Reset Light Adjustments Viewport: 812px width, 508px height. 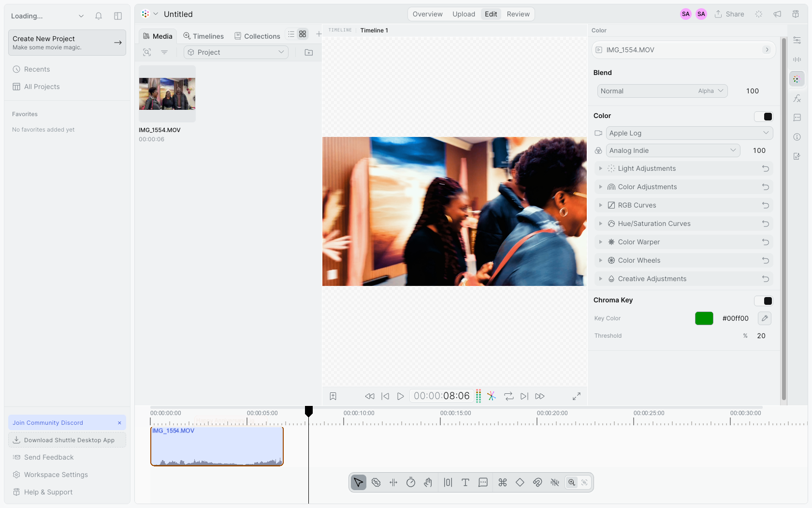[766, 168]
